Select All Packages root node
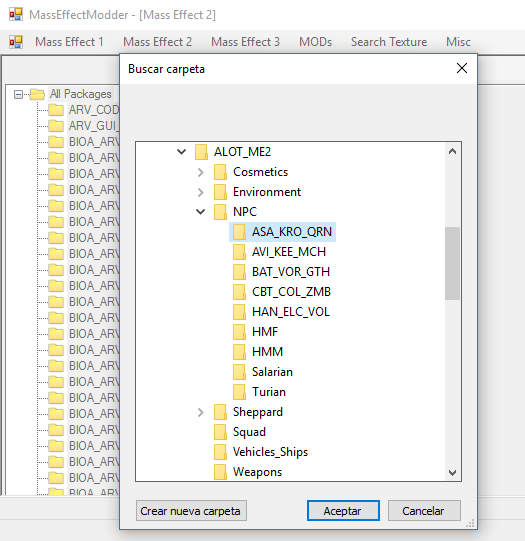This screenshot has height=541, width=525. click(80, 94)
